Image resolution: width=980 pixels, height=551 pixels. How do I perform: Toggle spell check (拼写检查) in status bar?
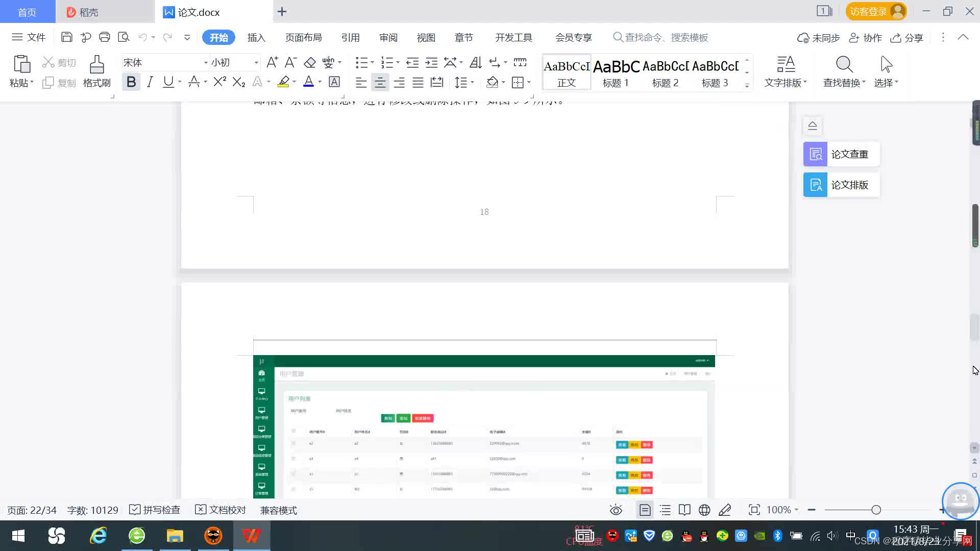coord(155,510)
